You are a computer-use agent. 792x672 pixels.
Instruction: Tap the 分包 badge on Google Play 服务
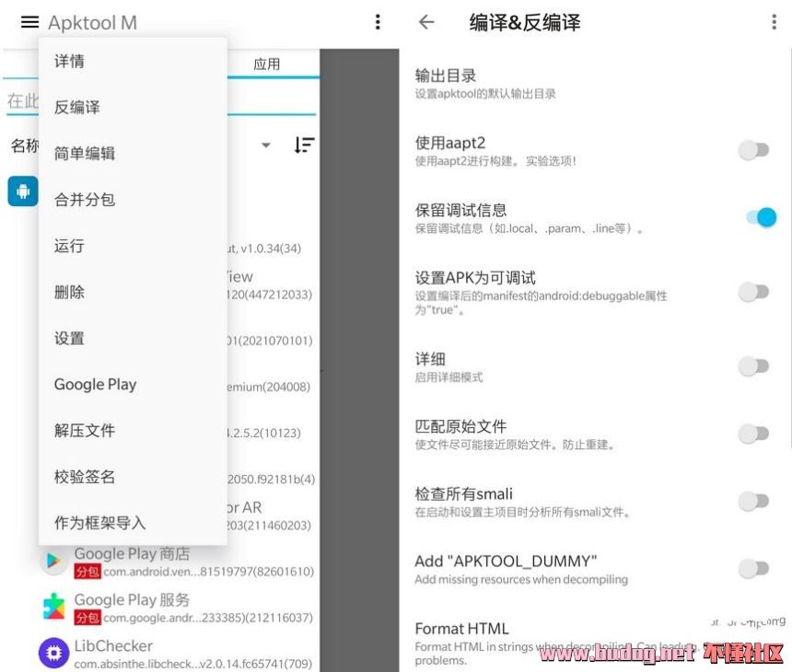pyautogui.click(x=87, y=618)
